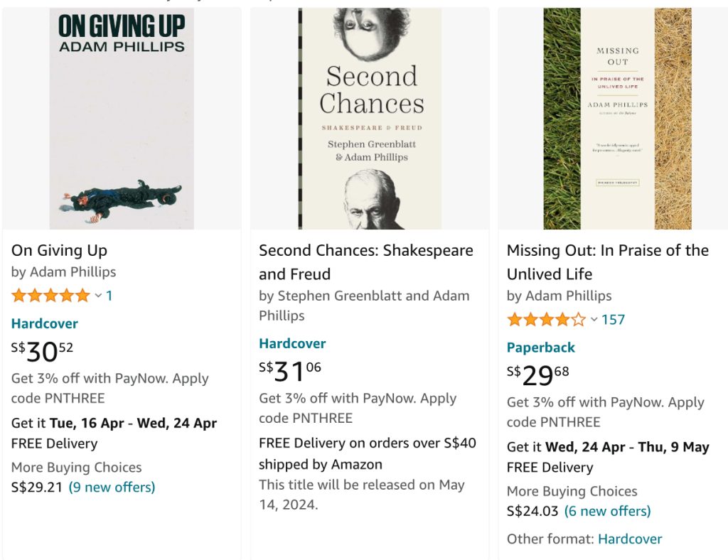The image size is (728, 560).
Task: Open the 157 reviews count link
Action: coord(613,320)
